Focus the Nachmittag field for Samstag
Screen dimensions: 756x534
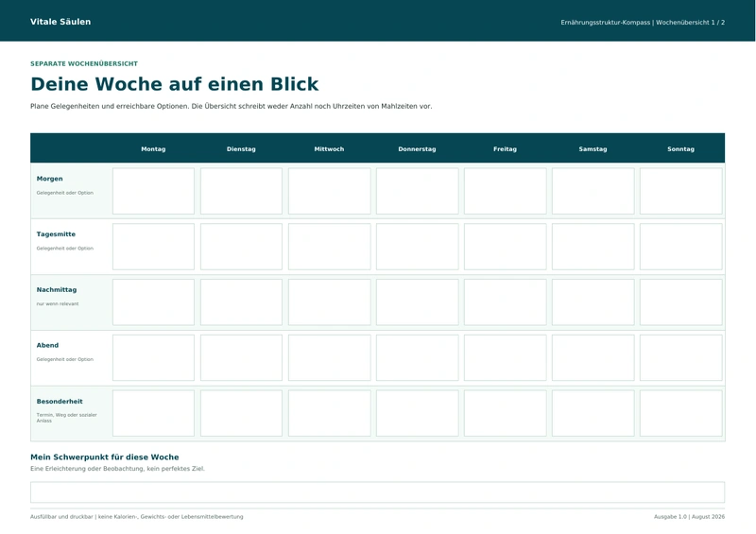pos(593,302)
